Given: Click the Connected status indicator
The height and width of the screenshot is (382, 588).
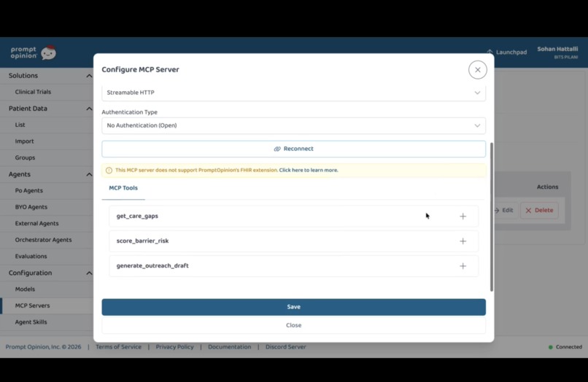Looking at the screenshot, I should click(565, 347).
